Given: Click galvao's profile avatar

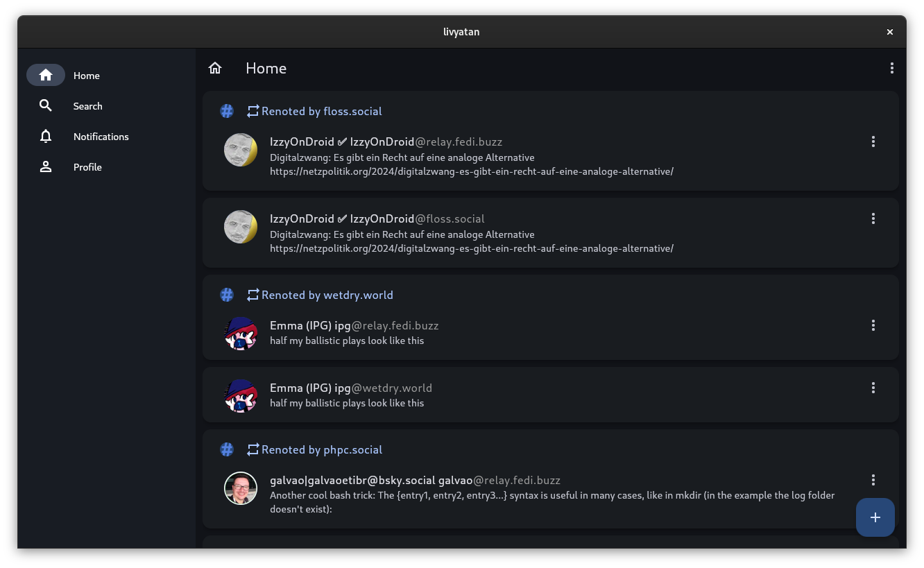Looking at the screenshot, I should coord(241,488).
